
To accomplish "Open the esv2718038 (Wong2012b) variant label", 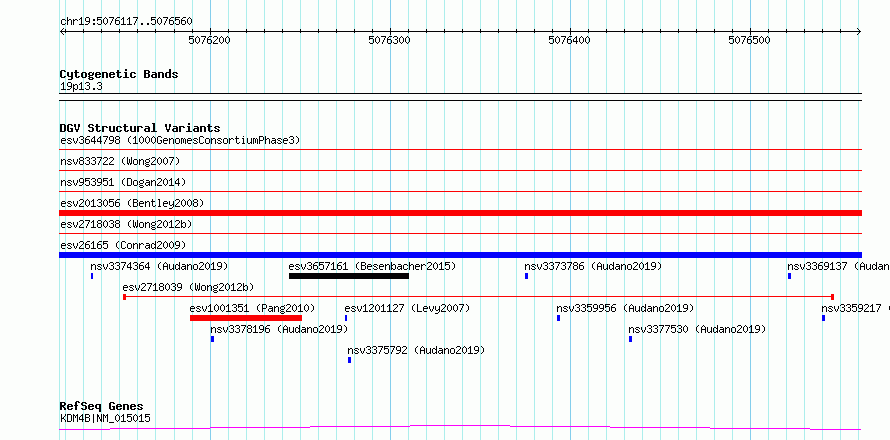I will click(x=126, y=225).
